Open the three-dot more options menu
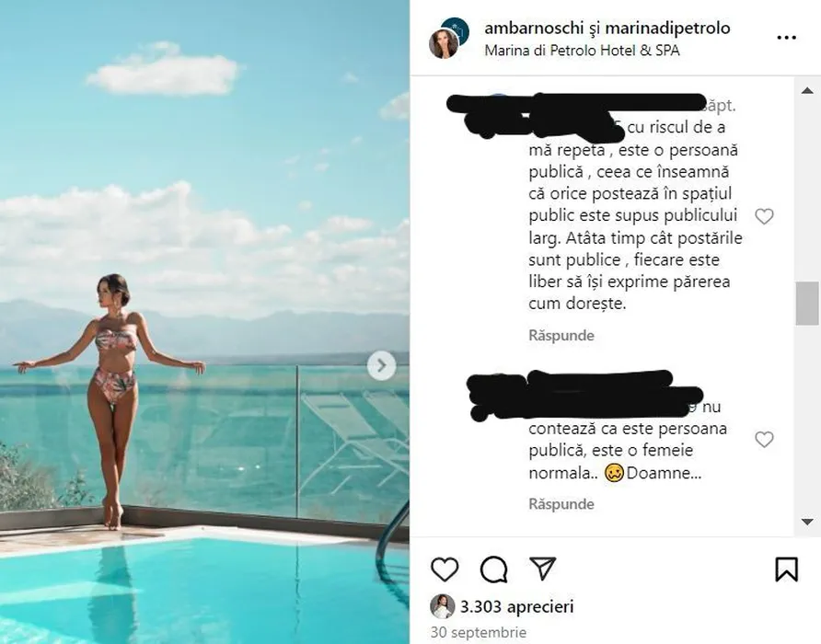This screenshot has width=821, height=644. pyautogui.click(x=786, y=38)
